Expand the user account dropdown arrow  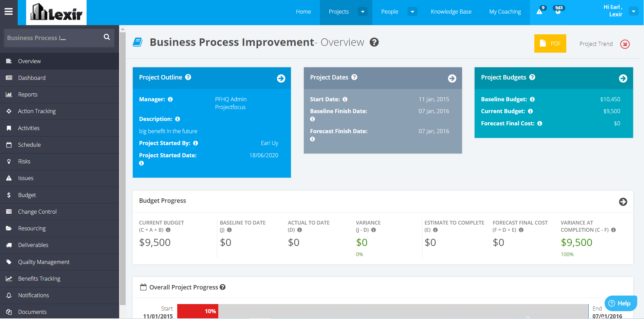coord(633,11)
